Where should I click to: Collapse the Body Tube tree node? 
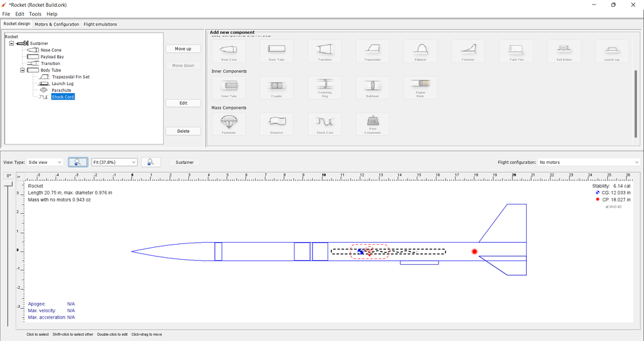point(23,70)
